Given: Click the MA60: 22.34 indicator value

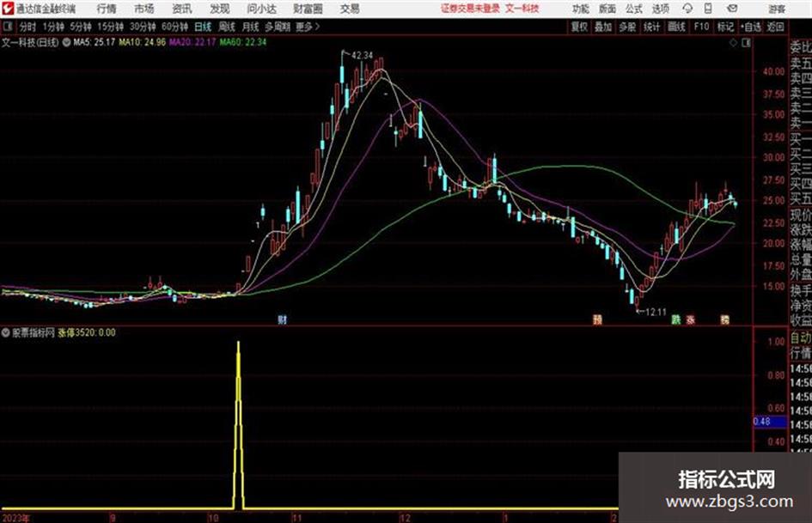Looking at the screenshot, I should [x=243, y=42].
